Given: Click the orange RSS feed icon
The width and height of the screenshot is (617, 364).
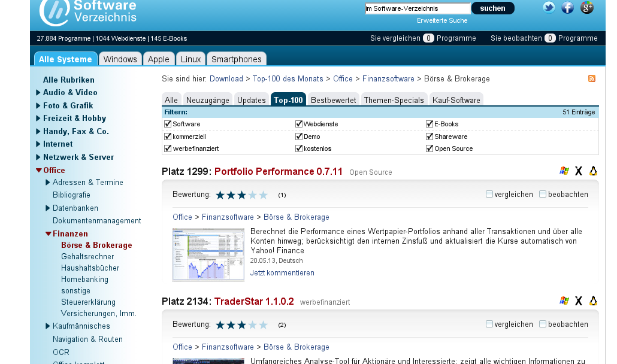Looking at the screenshot, I should (x=592, y=78).
